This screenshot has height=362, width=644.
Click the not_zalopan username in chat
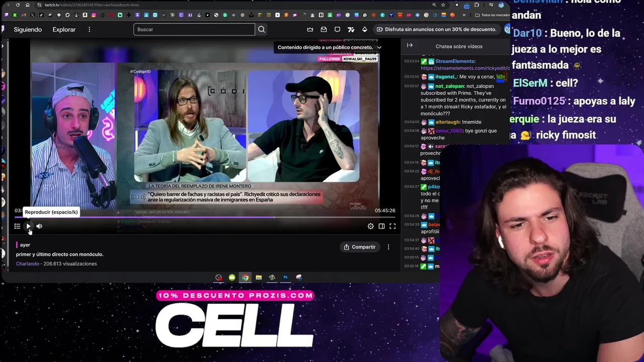pyautogui.click(x=449, y=86)
